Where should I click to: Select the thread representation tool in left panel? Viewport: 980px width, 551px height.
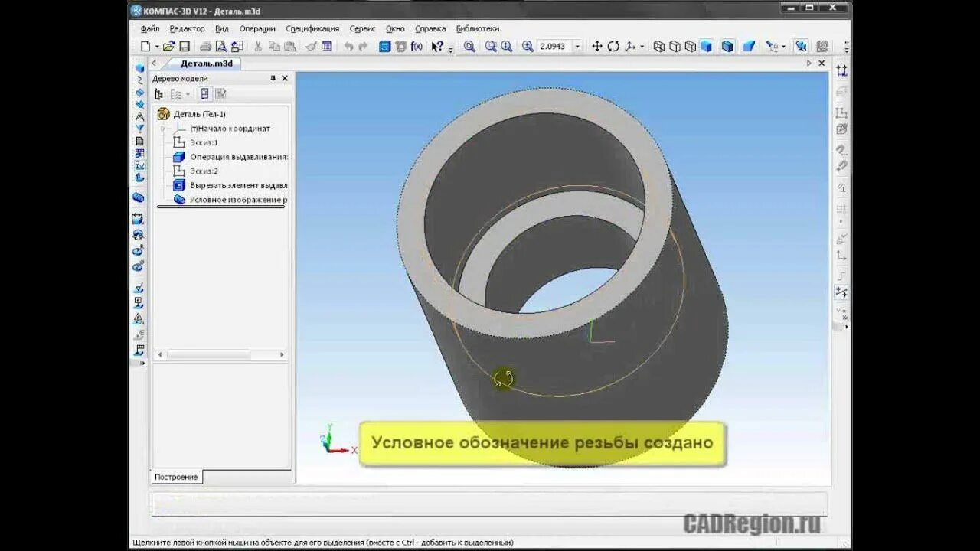[x=139, y=197]
